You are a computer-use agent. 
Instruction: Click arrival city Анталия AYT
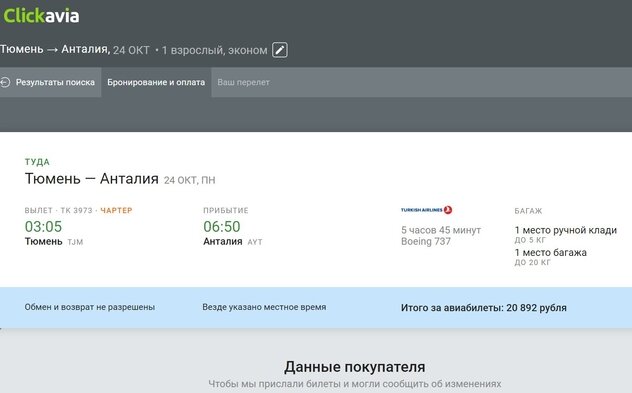pos(233,241)
